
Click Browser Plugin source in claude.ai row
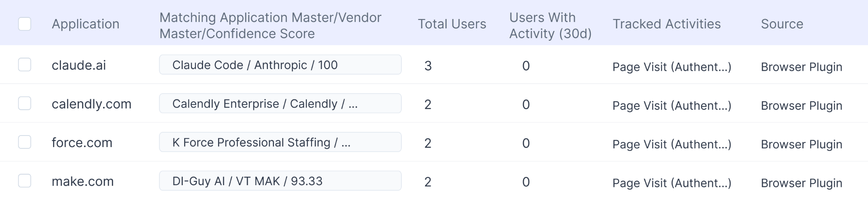[801, 67]
